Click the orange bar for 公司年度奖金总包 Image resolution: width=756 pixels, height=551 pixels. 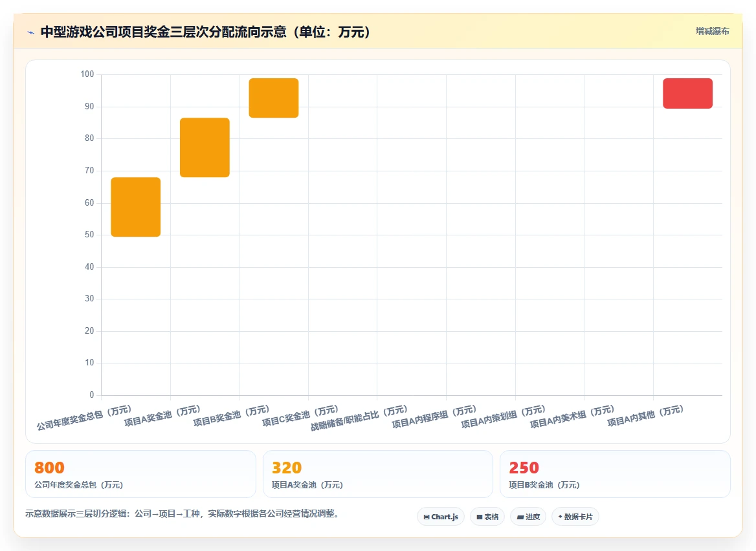135,207
